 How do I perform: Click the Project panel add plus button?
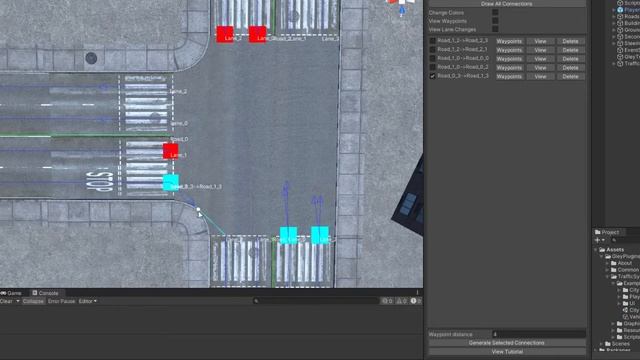pyautogui.click(x=598, y=240)
